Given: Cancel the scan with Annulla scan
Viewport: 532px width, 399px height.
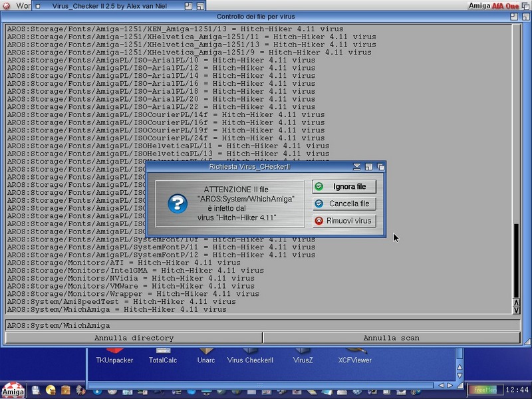Looking at the screenshot, I should click(391, 338).
